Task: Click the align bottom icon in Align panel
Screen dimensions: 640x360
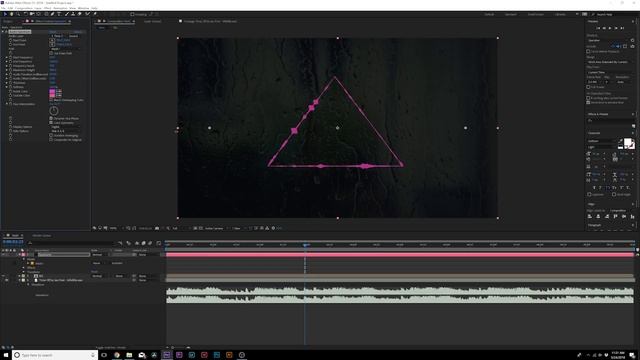Action: tap(633, 217)
